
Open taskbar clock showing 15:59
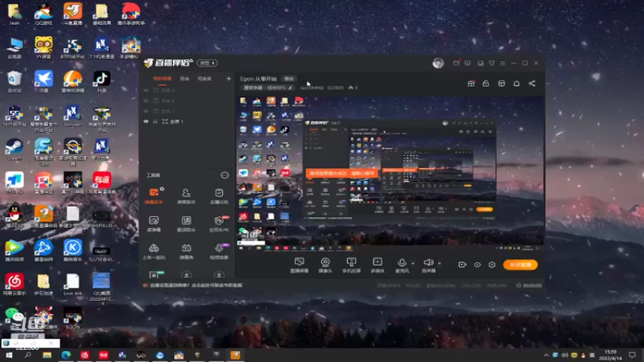pos(611,355)
